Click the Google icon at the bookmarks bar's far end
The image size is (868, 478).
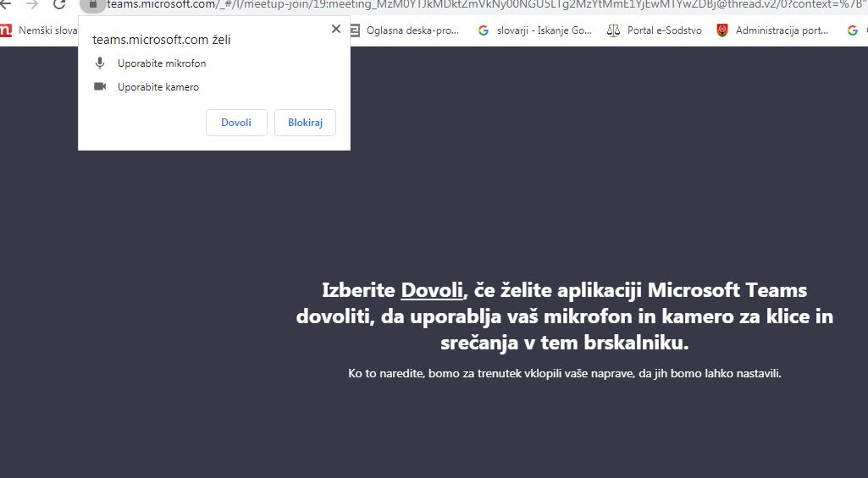coord(853,30)
